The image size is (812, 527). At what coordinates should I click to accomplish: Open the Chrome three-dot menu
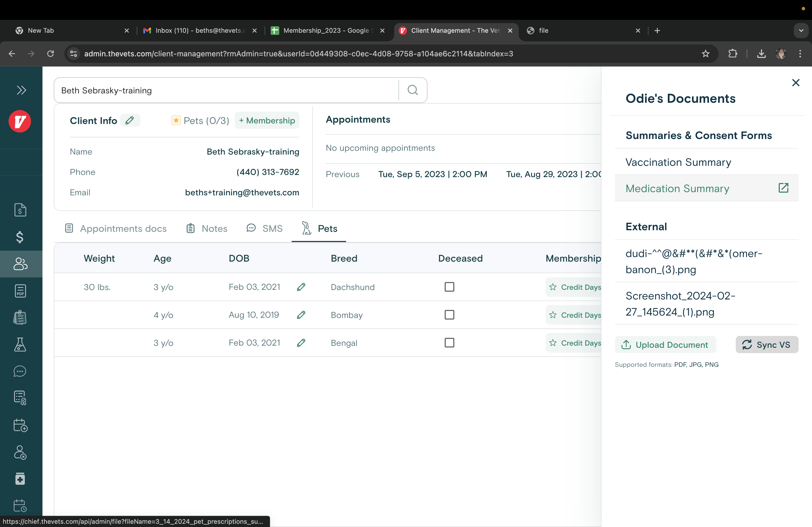tap(800, 53)
